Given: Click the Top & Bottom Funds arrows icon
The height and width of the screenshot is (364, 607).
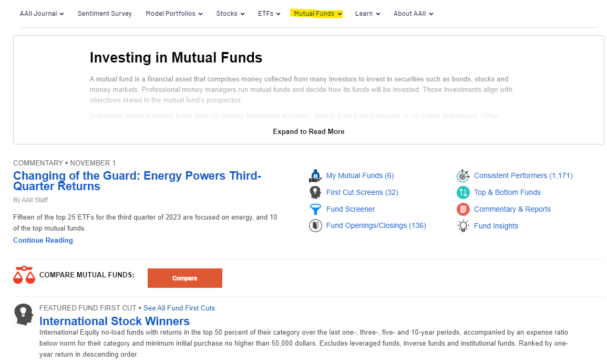Looking at the screenshot, I should pyautogui.click(x=463, y=192).
